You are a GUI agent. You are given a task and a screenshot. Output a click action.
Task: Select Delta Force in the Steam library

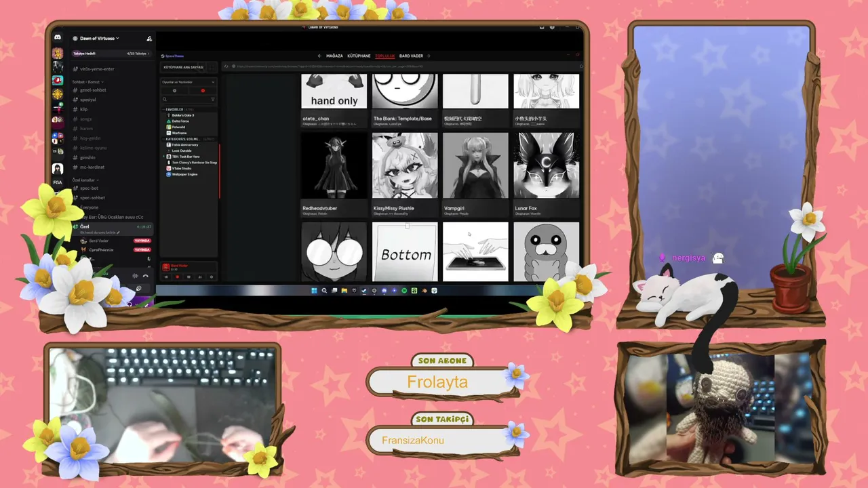[180, 121]
